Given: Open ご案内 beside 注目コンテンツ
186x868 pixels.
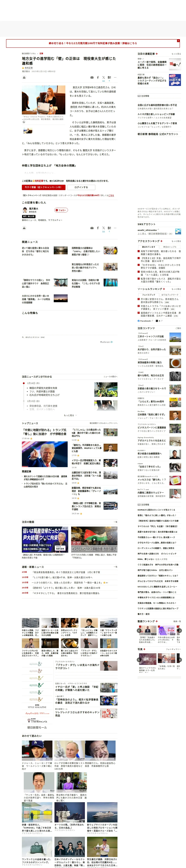Looking at the screenshot, I should pos(178,328).
